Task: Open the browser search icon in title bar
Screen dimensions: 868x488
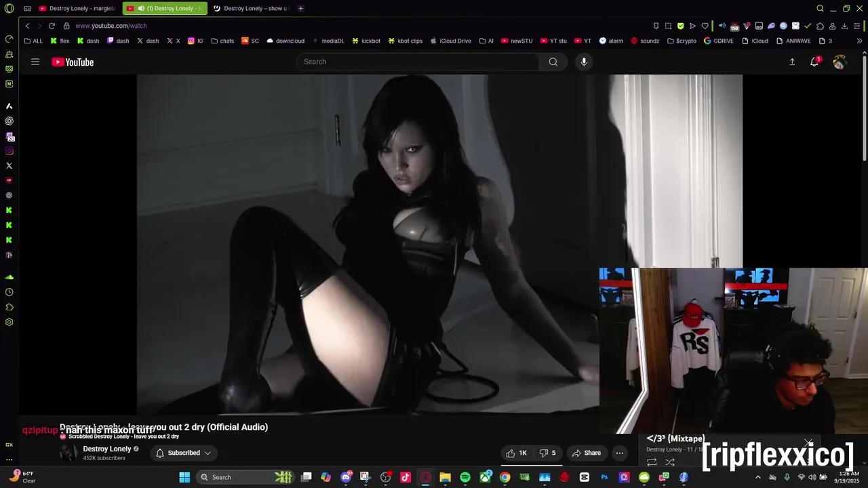Action: (820, 9)
